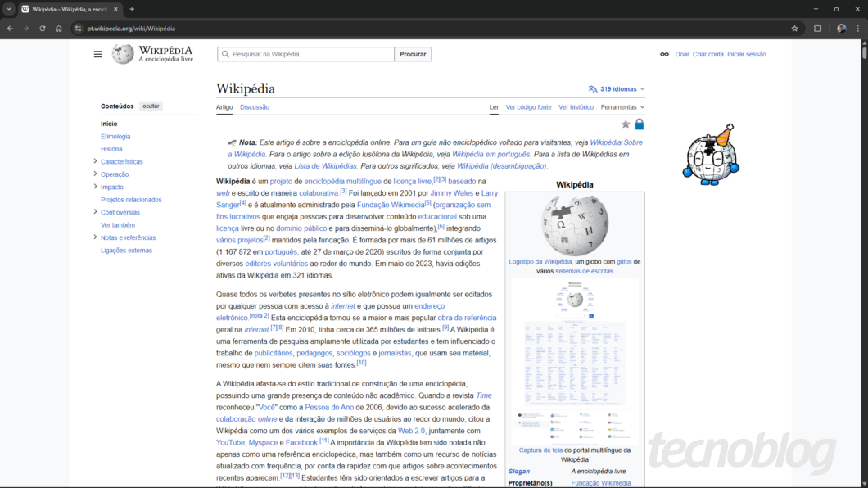Toggle the watchlist star on the article
This screenshot has width=868, height=488.
tap(626, 124)
